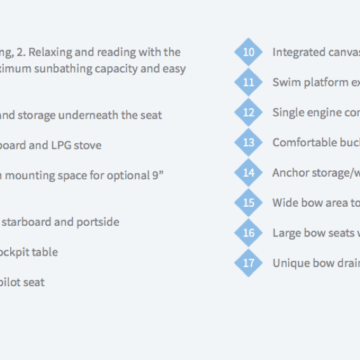Select the number 16 diamond marker
This screenshot has height=360, width=360.
point(249,233)
